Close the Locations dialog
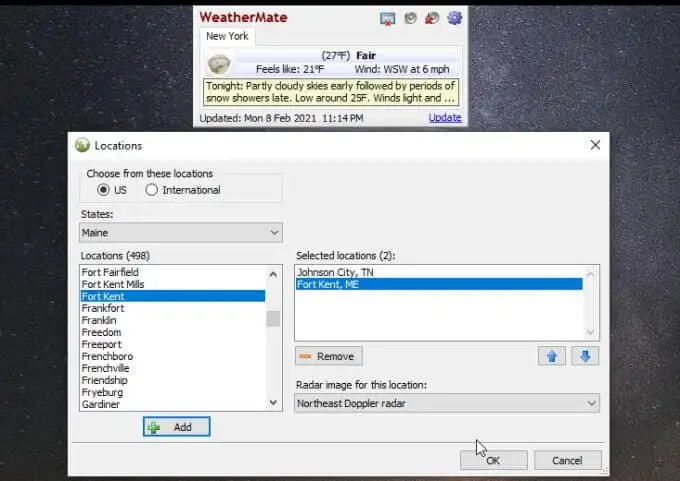Screen dimensions: 680x481 (595, 145)
